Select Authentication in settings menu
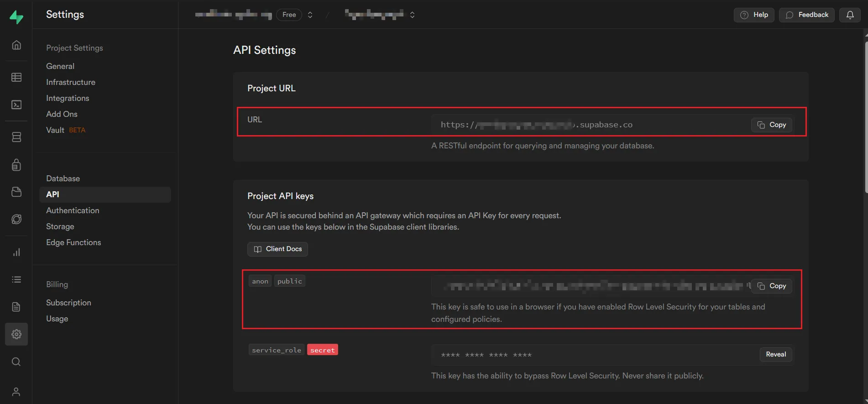868x404 pixels. coord(73,210)
